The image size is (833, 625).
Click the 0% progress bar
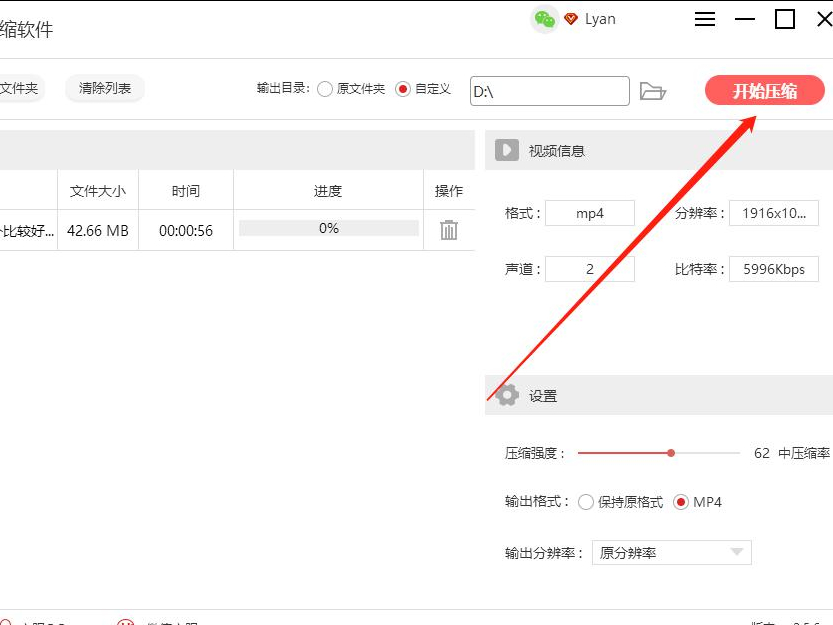tap(328, 228)
